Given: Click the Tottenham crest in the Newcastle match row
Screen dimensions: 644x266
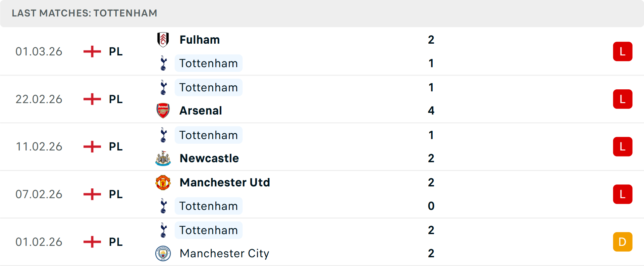Looking at the screenshot, I should [163, 135].
